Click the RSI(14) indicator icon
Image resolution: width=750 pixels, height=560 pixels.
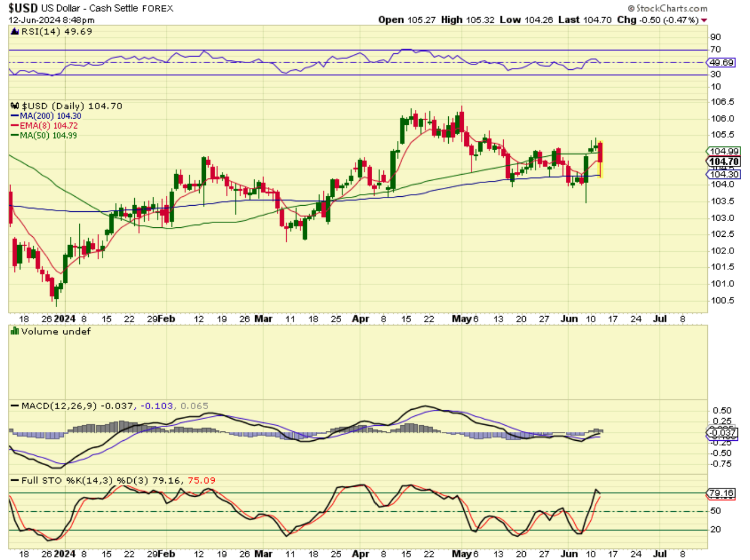15,32
